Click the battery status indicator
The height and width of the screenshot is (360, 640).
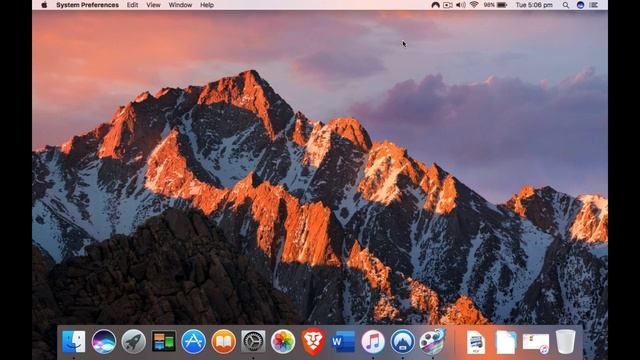[496, 5]
